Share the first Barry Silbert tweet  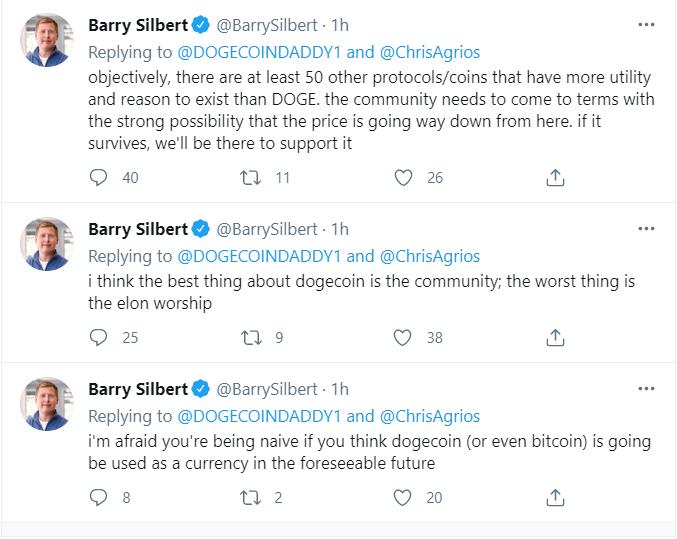[x=556, y=178]
